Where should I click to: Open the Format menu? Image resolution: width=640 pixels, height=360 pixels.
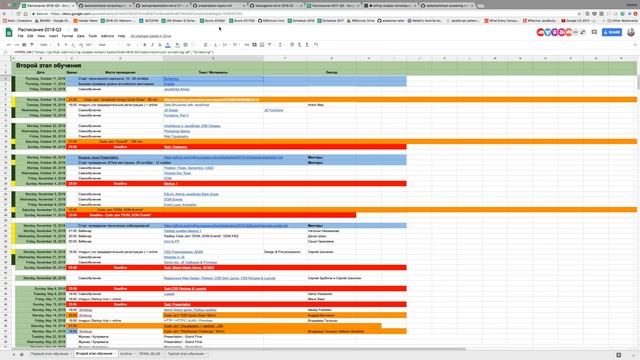(67, 36)
